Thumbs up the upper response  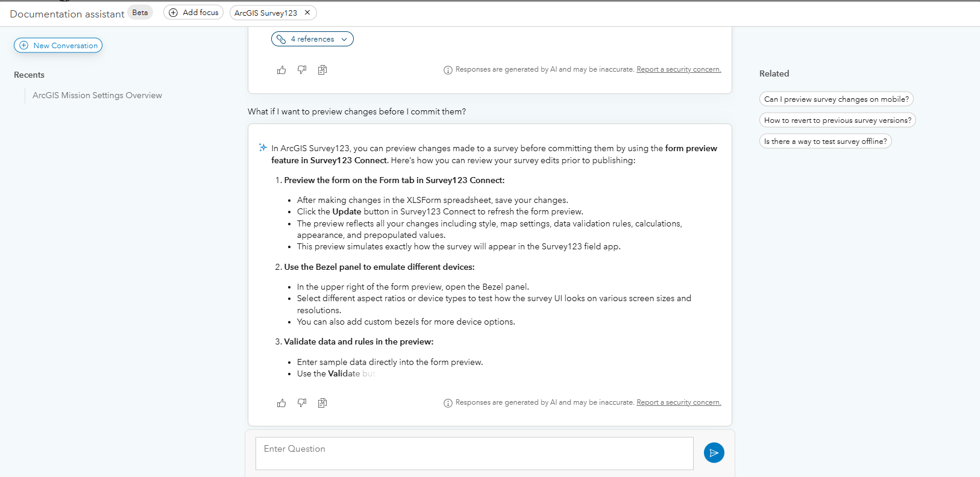click(281, 70)
